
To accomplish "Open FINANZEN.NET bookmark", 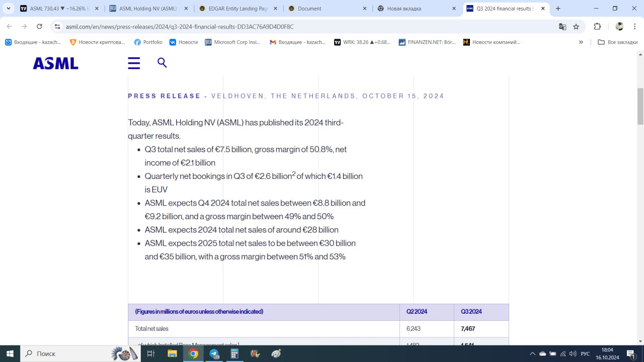I will (x=427, y=42).
